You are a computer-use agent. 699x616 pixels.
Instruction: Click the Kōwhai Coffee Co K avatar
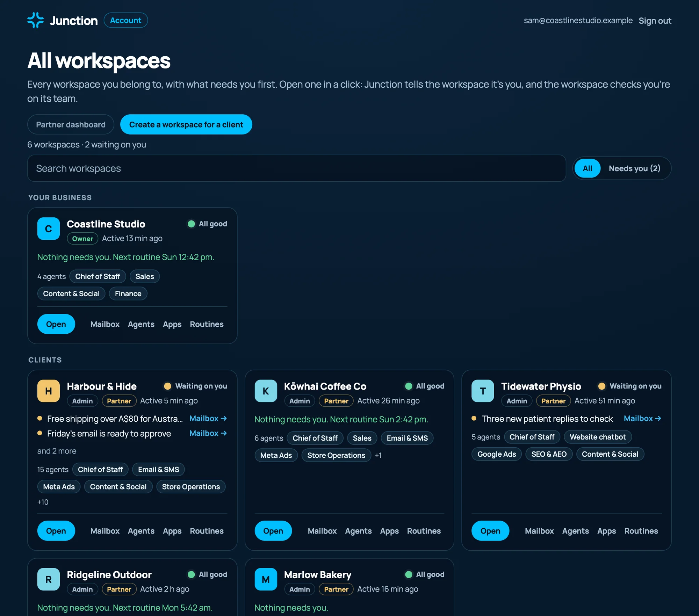266,391
